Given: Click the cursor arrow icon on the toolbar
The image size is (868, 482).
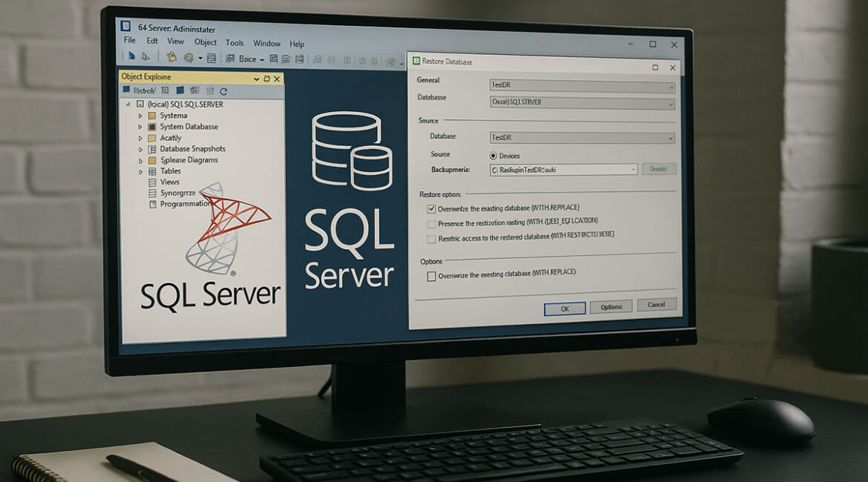Looking at the screenshot, I should [145, 56].
